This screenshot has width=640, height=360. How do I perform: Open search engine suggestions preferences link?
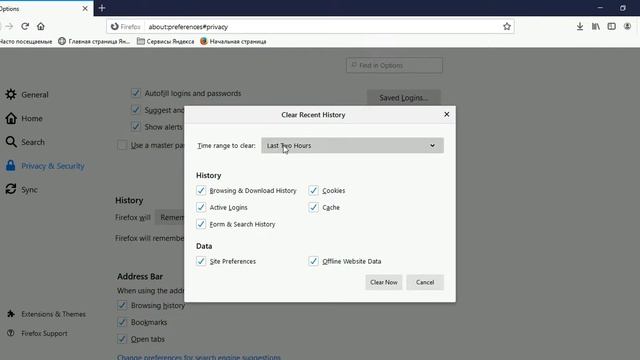199,357
